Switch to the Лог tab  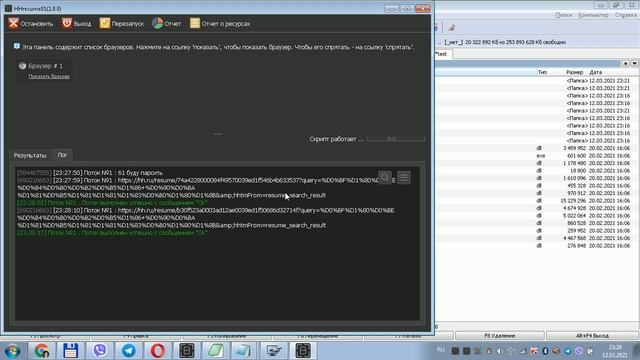(62, 155)
